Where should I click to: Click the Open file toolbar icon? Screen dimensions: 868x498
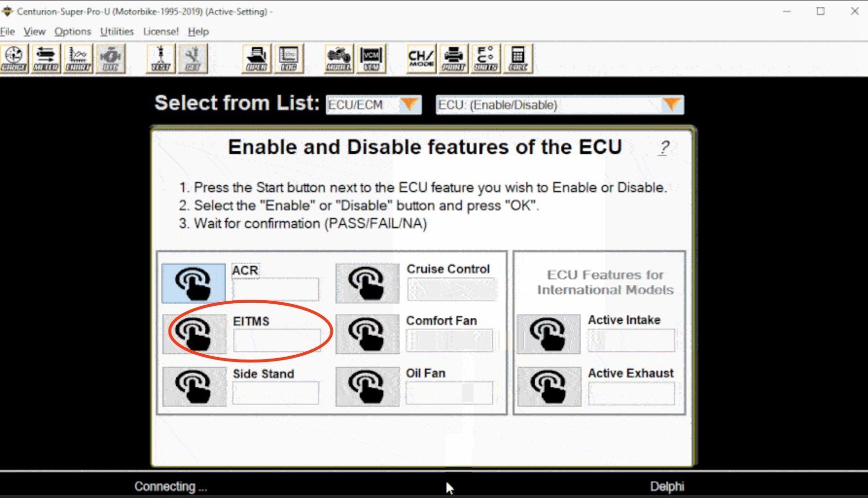click(x=256, y=59)
